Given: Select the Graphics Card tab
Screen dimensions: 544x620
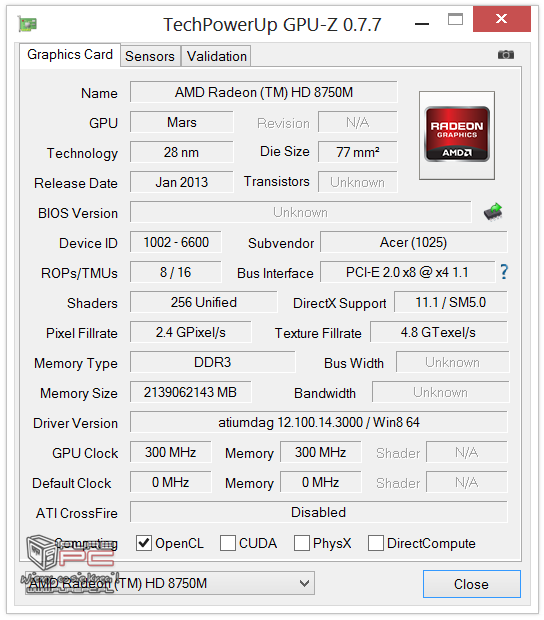Looking at the screenshot, I should coord(70,55).
